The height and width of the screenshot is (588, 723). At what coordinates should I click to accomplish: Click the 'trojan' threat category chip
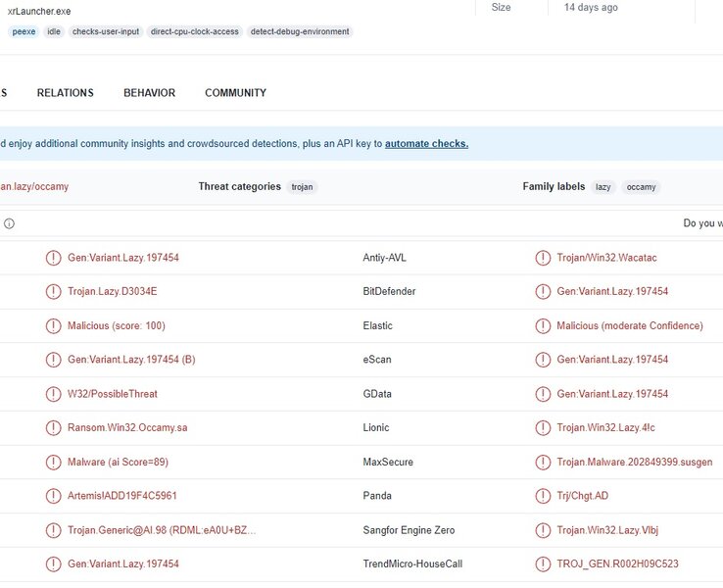[x=302, y=187]
